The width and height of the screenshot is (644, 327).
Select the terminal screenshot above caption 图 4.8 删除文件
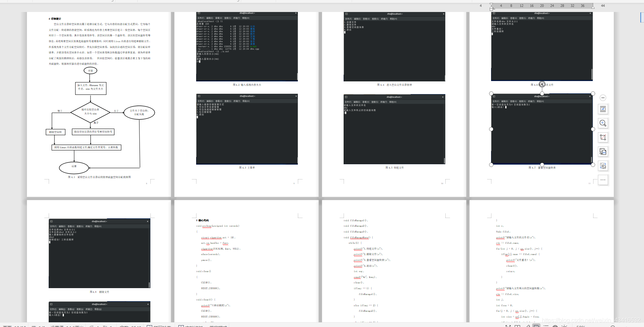100,253
